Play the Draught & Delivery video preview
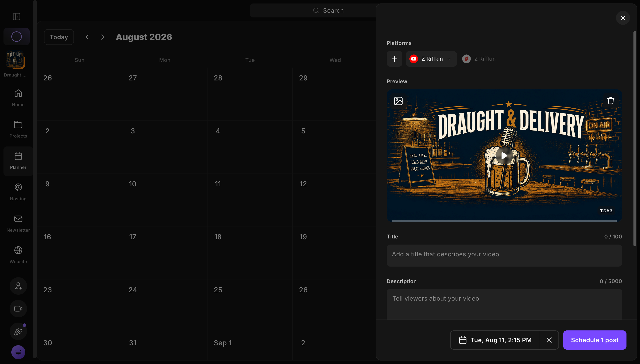The width and height of the screenshot is (640, 364). pyautogui.click(x=504, y=155)
